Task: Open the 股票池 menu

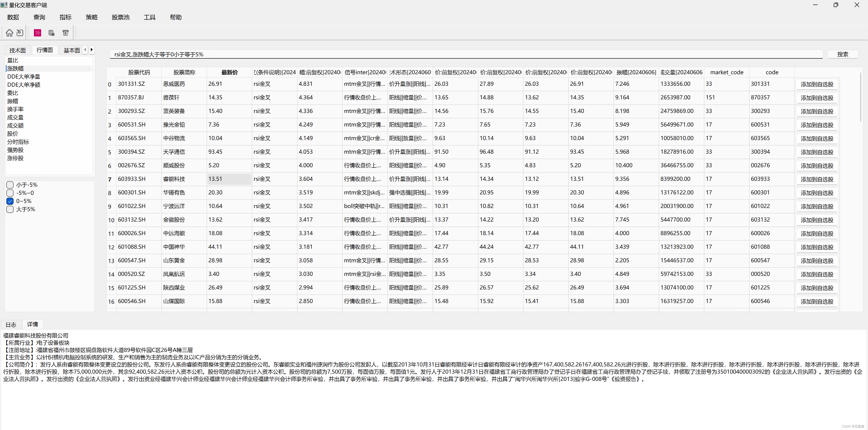Action: (x=120, y=17)
